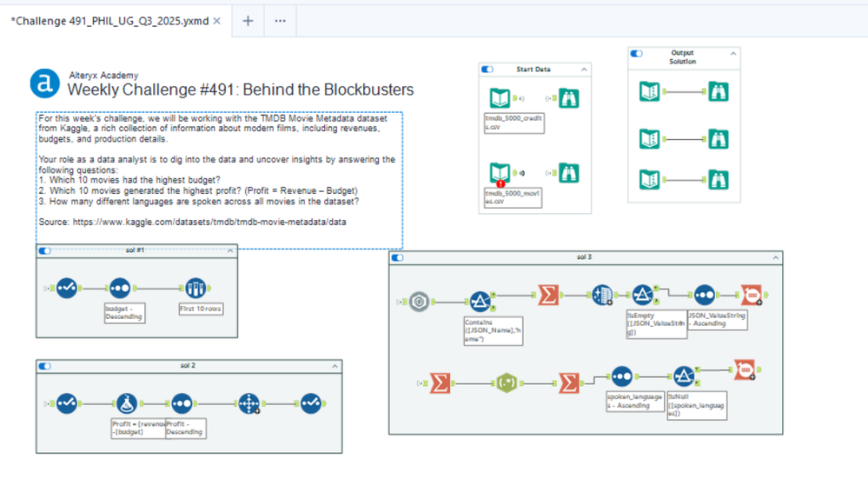The height and width of the screenshot is (479, 868).
Task: Select the Select tool in sol #1
Action: (x=67, y=288)
